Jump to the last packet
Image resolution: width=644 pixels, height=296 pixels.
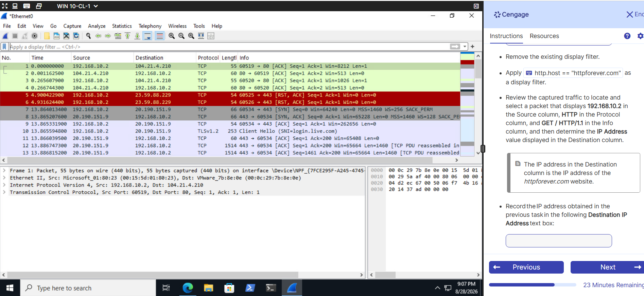point(137,36)
